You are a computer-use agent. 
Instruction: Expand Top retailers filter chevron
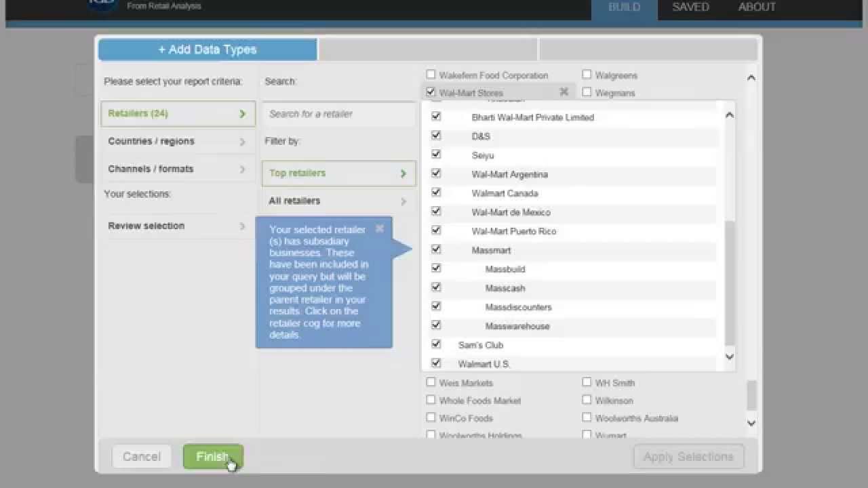pos(403,174)
